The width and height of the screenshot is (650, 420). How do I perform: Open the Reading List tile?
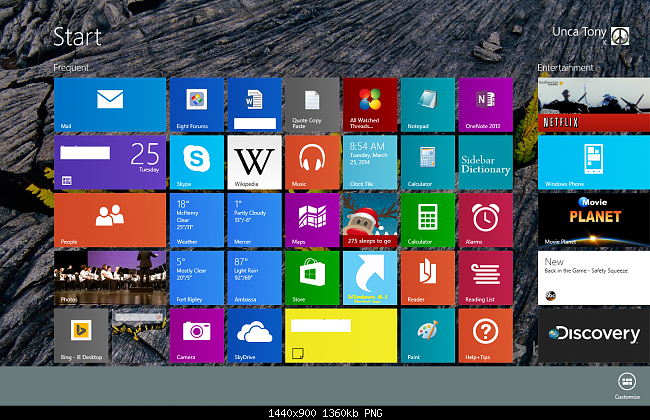coord(486,278)
